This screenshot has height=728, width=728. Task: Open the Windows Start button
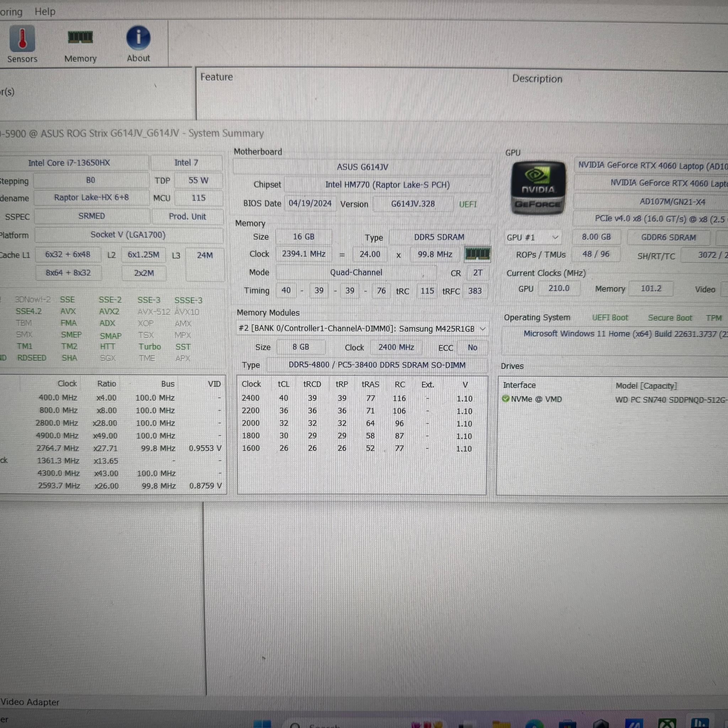(262, 724)
